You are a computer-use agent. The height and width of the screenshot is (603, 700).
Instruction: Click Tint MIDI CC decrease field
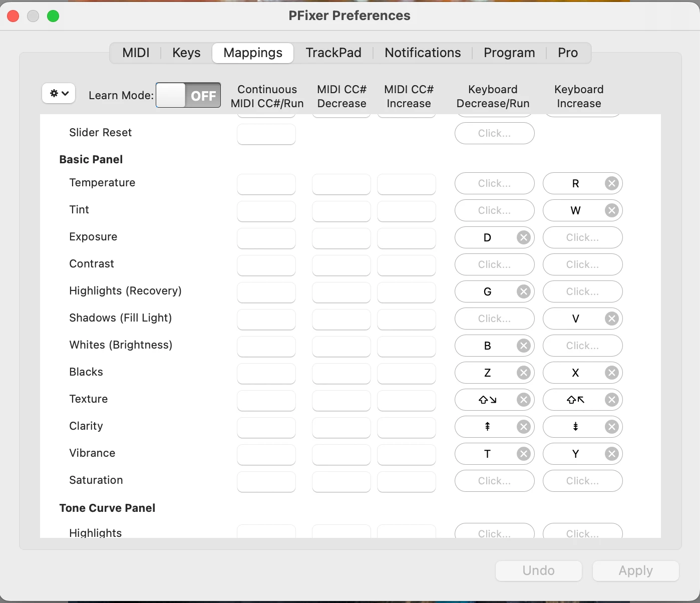pos(341,211)
